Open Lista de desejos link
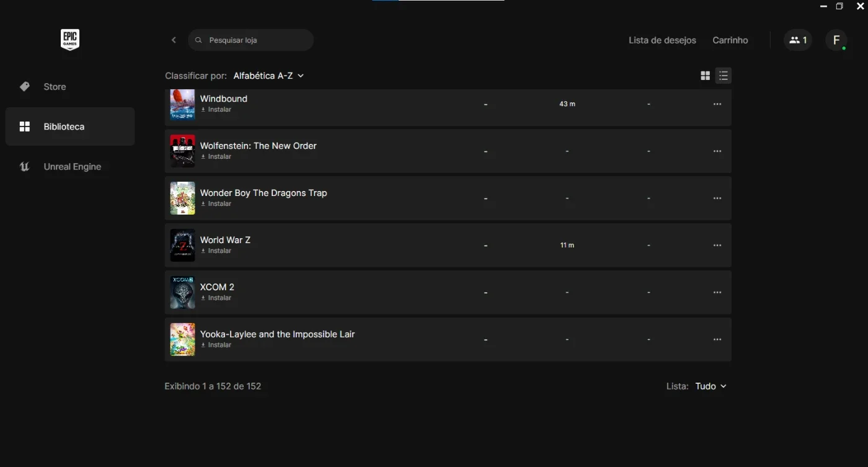Viewport: 868px width, 467px height. click(x=662, y=40)
